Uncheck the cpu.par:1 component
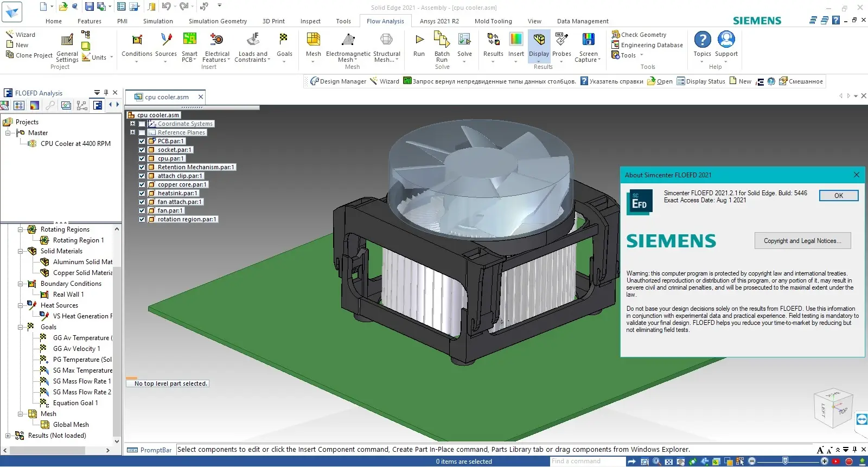 click(142, 158)
